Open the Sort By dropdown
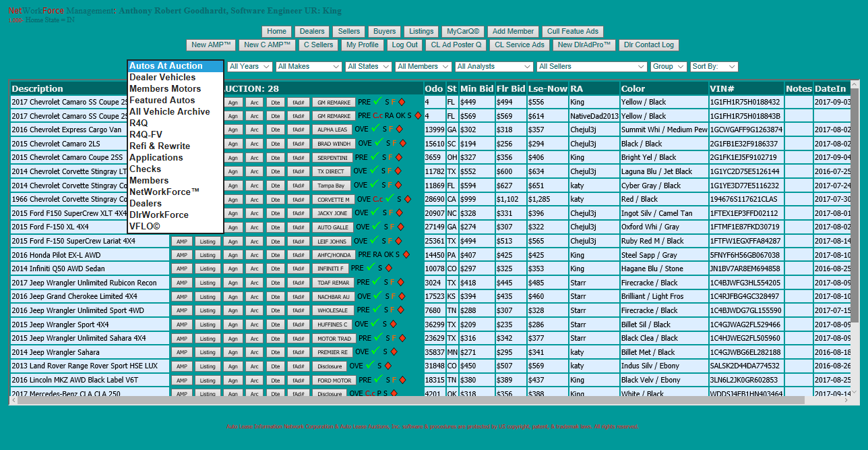 [x=714, y=67]
